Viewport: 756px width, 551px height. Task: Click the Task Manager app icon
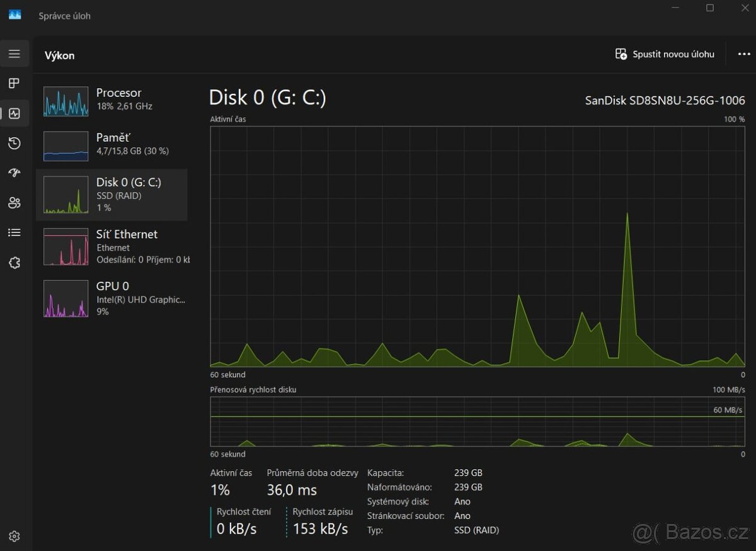14,15
